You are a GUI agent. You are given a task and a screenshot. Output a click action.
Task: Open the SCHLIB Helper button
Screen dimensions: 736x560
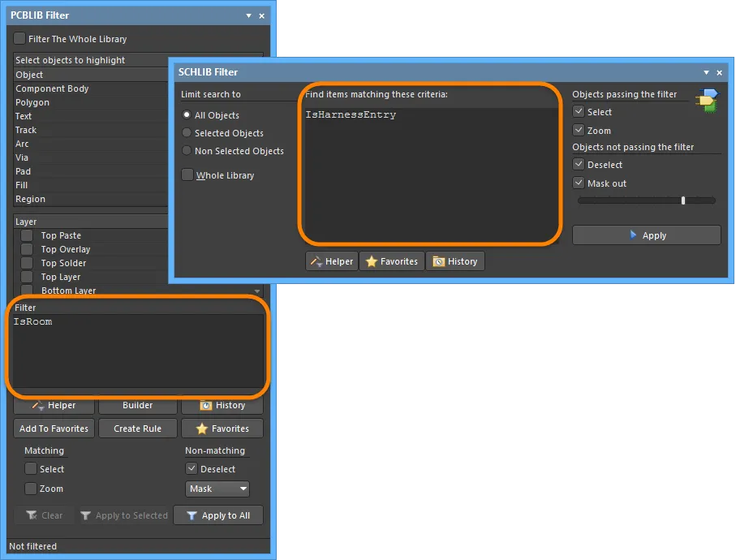pyautogui.click(x=332, y=261)
